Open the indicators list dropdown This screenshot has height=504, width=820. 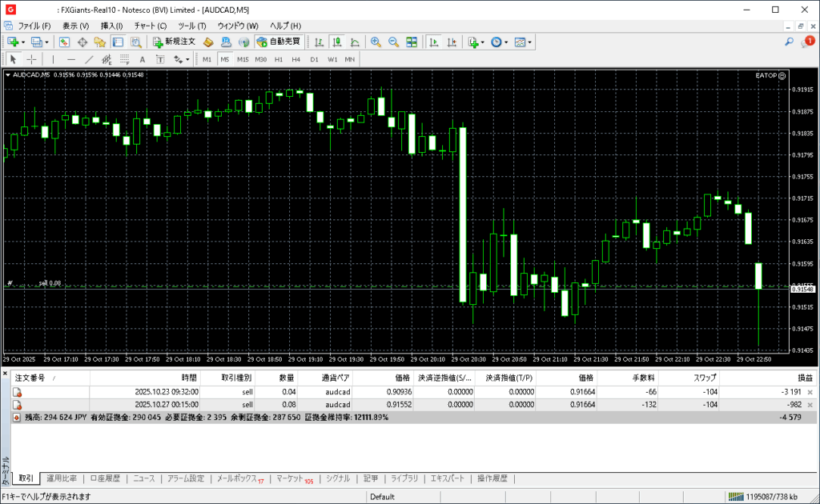coord(476,42)
